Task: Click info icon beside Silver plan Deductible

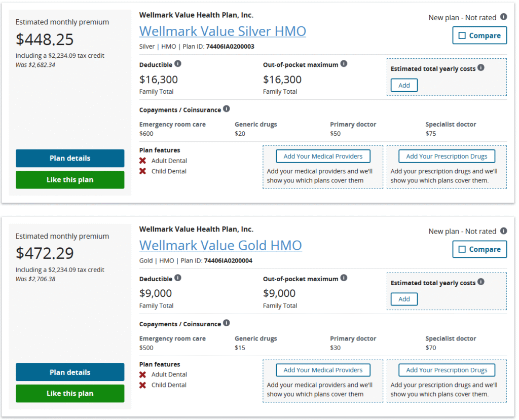Action: tap(178, 64)
